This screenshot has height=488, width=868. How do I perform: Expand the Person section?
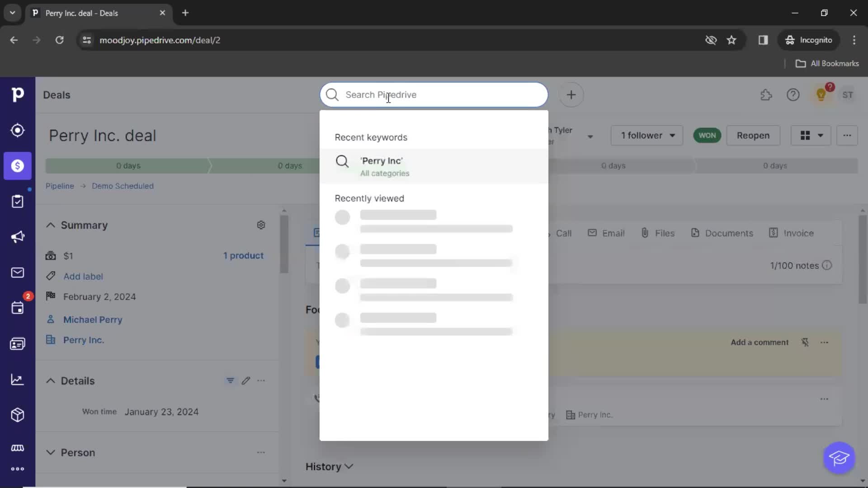(x=51, y=452)
